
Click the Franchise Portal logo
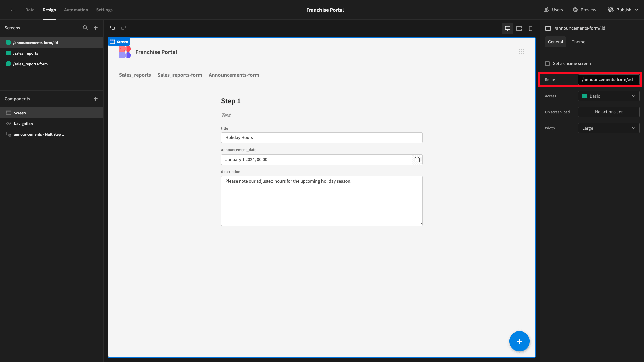tap(125, 52)
